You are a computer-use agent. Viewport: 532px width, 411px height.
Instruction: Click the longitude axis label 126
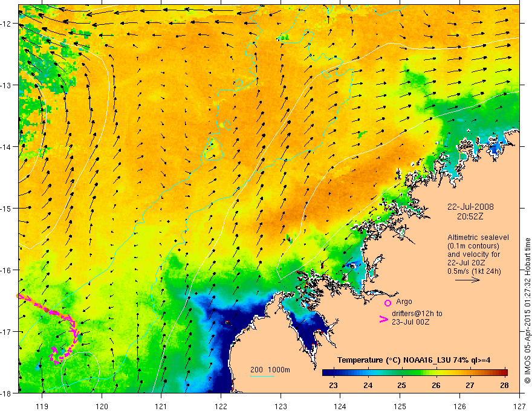click(x=459, y=406)
